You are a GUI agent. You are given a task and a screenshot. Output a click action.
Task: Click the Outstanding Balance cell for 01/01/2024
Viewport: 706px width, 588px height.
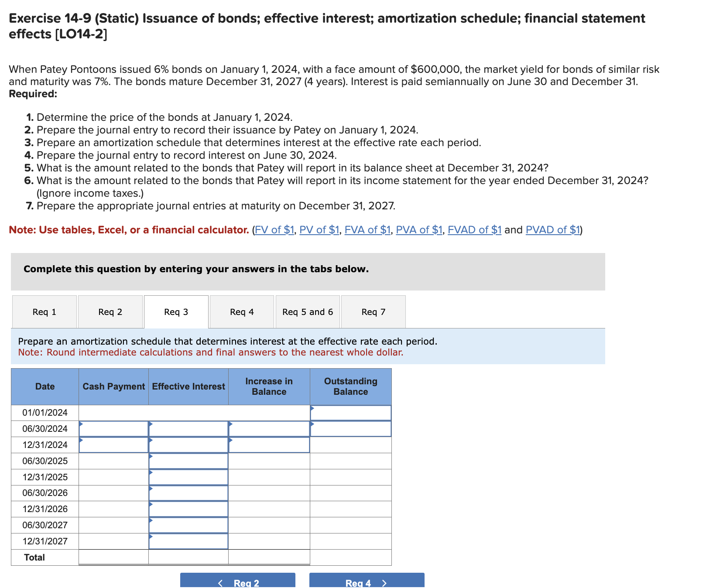[350, 412]
